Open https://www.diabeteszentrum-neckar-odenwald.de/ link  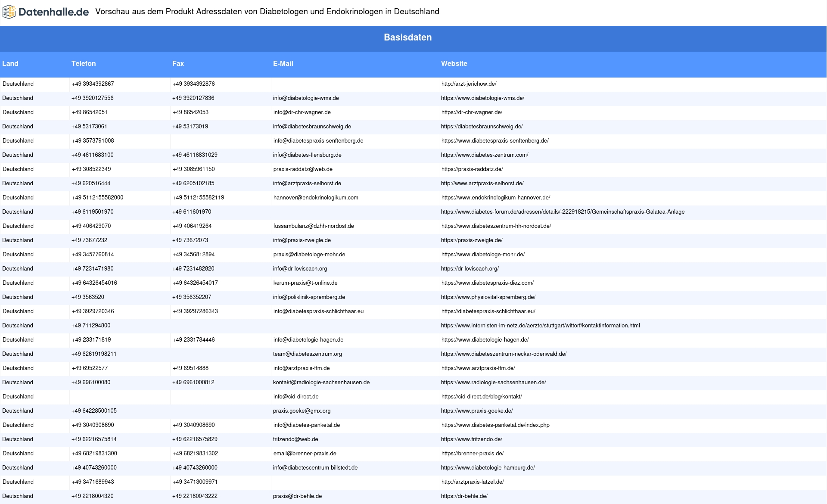[x=504, y=354]
